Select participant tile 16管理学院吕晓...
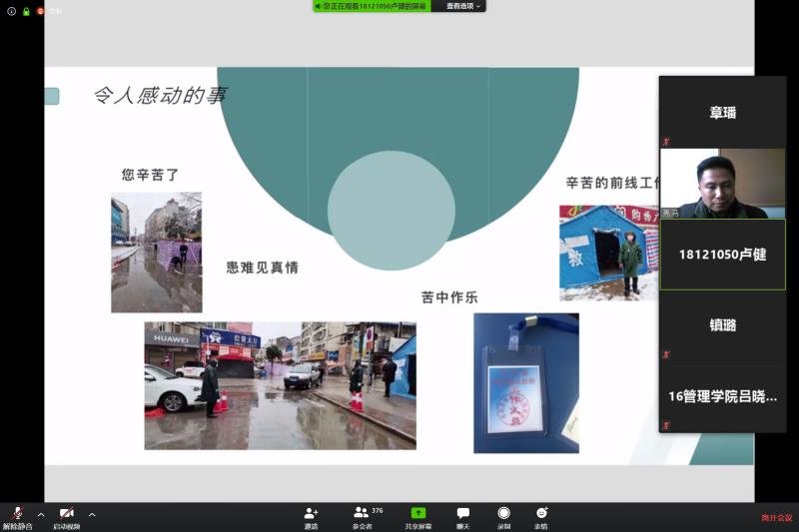Viewport: 799px width, 532px height. 722,396
